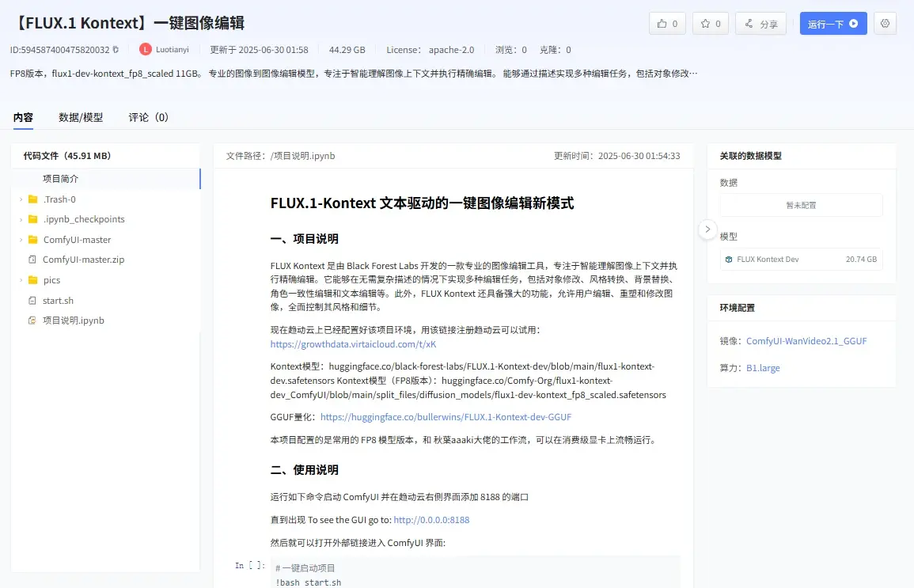Image resolution: width=914 pixels, height=588 pixels.
Task: Open the growthdata.virtaicloud.com link
Action: (x=353, y=344)
